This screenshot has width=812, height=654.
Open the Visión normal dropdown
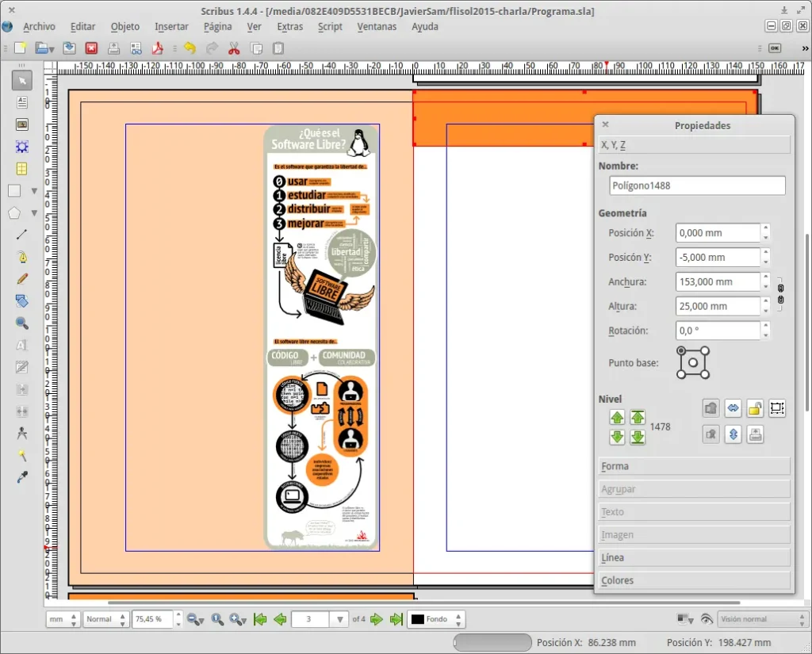(x=762, y=619)
